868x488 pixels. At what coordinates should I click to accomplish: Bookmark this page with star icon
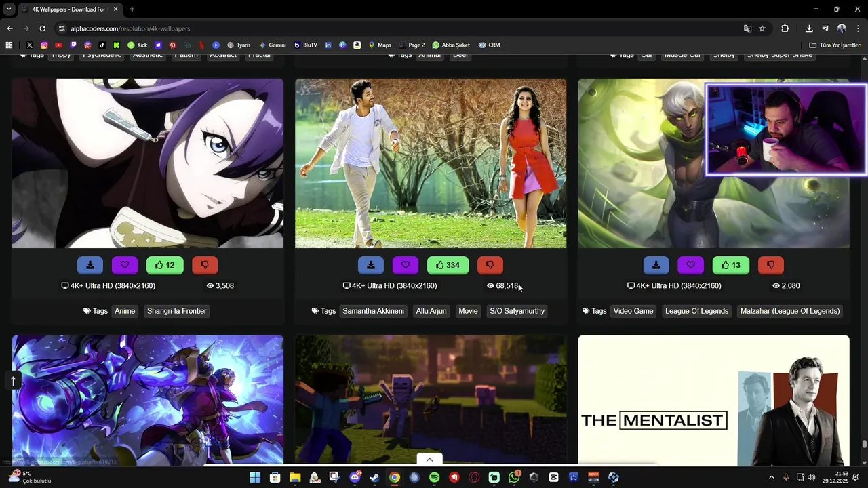coord(762,28)
